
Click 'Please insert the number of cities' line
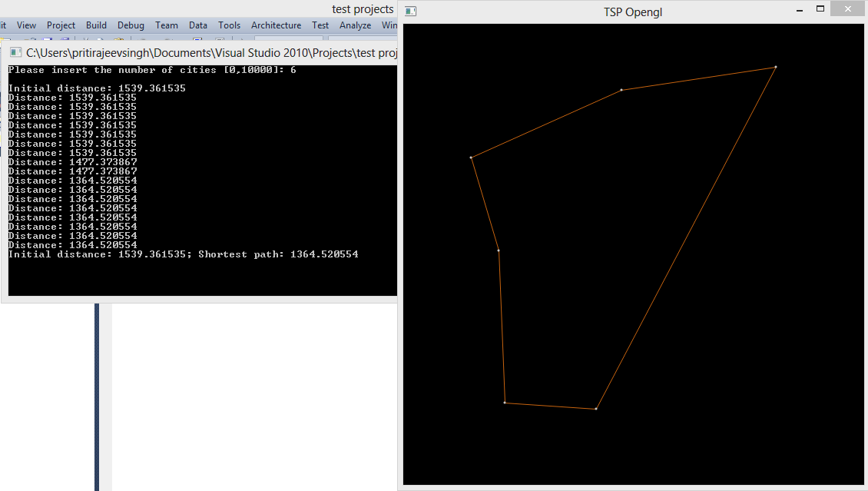point(152,70)
